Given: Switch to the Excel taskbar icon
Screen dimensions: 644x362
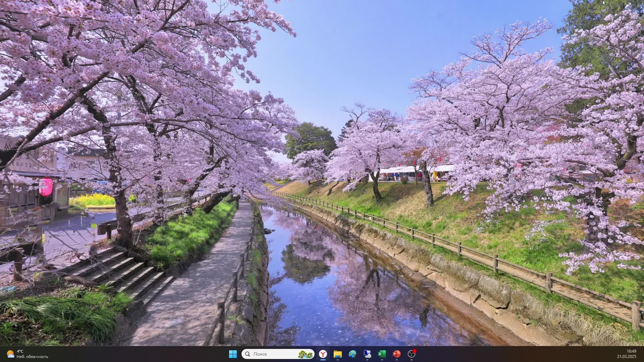Looking at the screenshot, I should click(x=382, y=354).
